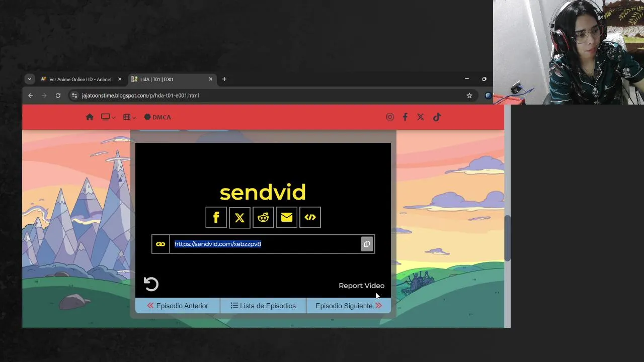Open the X icon in the red navbar
This screenshot has height=362, width=644.
coord(421,117)
